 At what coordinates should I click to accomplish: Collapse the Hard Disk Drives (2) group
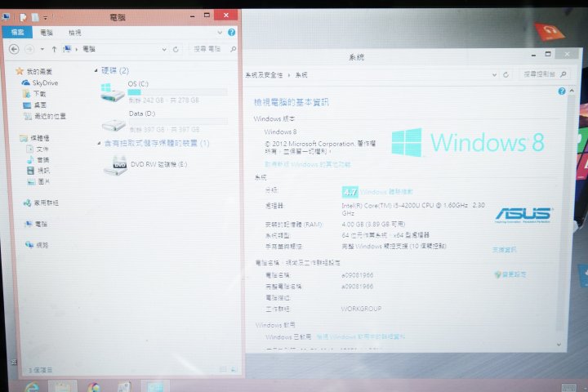[x=96, y=70]
